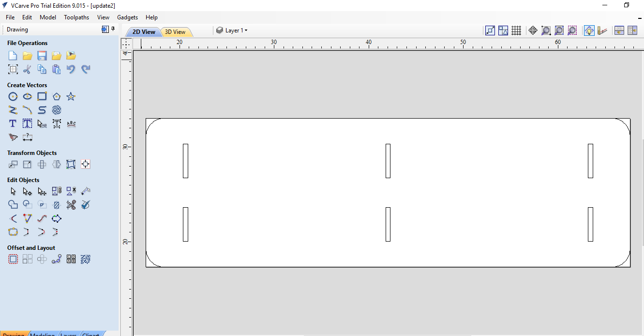The height and width of the screenshot is (336, 644).
Task: Zoom to selected objects
Action: click(572, 31)
